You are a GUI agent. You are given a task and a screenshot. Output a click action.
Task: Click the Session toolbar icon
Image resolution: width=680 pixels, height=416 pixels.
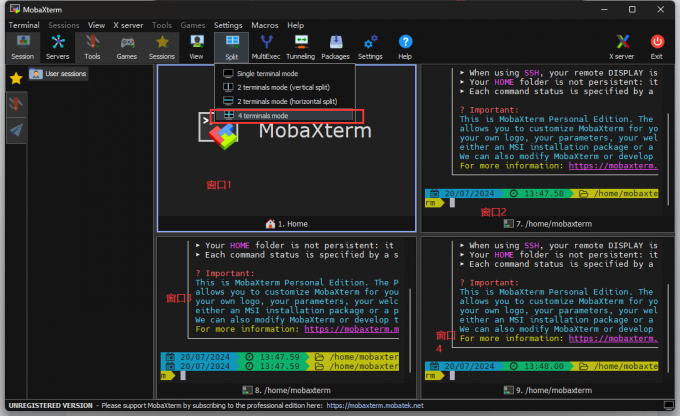click(x=23, y=47)
